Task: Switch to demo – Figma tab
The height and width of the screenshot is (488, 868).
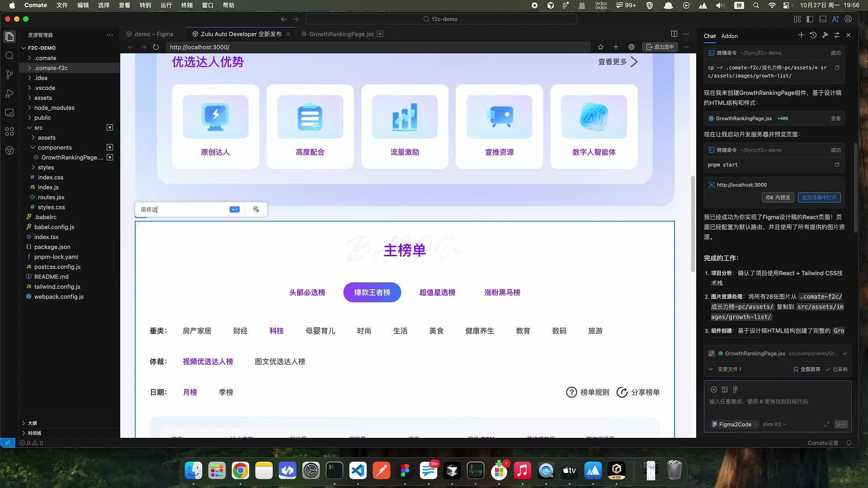Action: (154, 34)
